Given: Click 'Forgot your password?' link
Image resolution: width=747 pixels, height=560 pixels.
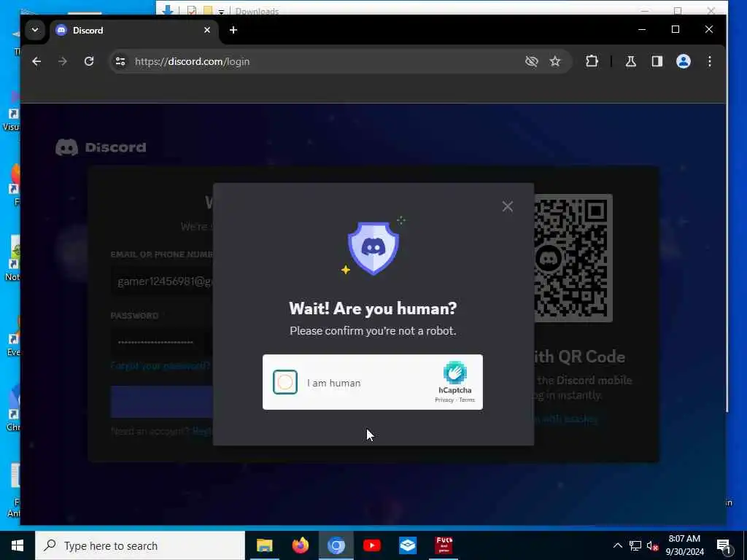Looking at the screenshot, I should (160, 366).
